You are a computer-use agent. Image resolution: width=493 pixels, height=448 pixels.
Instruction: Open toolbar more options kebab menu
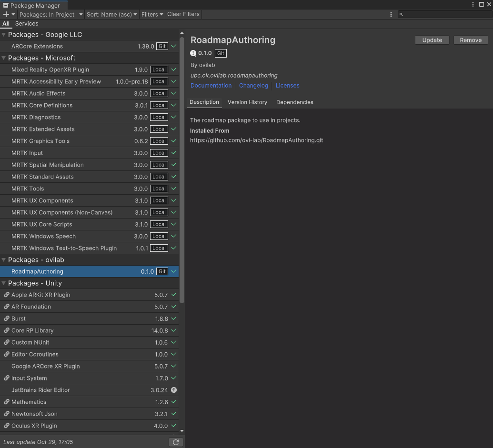[391, 14]
